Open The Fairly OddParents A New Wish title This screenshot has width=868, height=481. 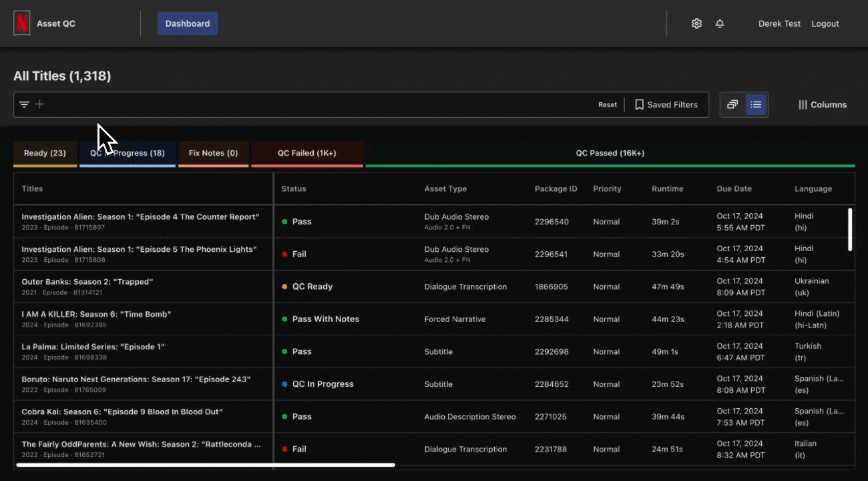click(x=141, y=444)
